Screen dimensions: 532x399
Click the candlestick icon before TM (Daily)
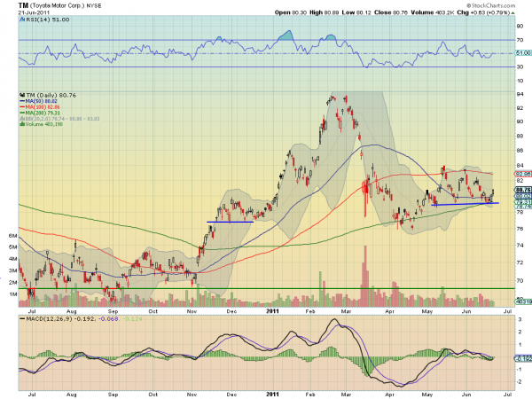(x=22, y=96)
